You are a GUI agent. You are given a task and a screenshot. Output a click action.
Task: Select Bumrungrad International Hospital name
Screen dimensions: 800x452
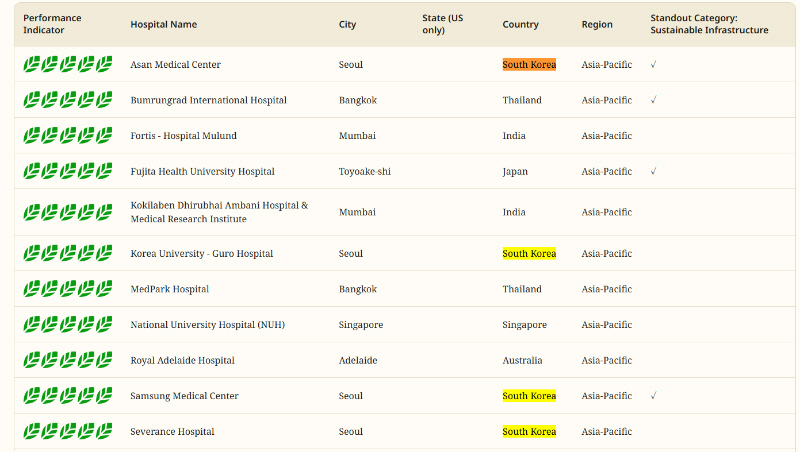(x=208, y=101)
